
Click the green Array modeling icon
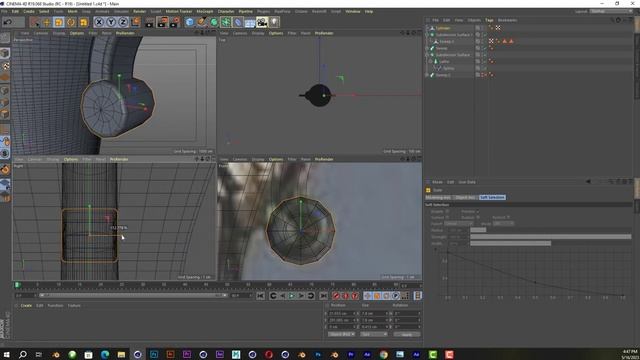point(226,22)
